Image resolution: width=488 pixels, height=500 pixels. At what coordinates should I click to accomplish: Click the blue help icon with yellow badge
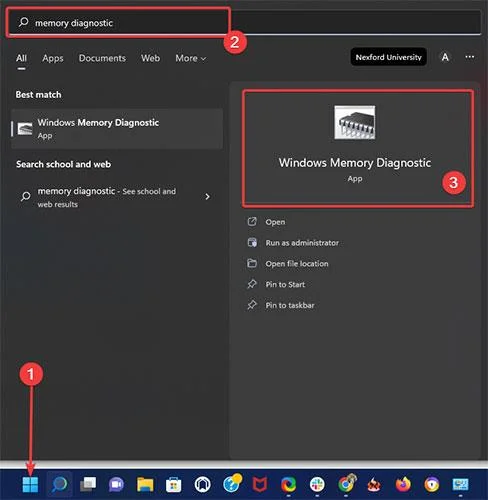click(232, 483)
